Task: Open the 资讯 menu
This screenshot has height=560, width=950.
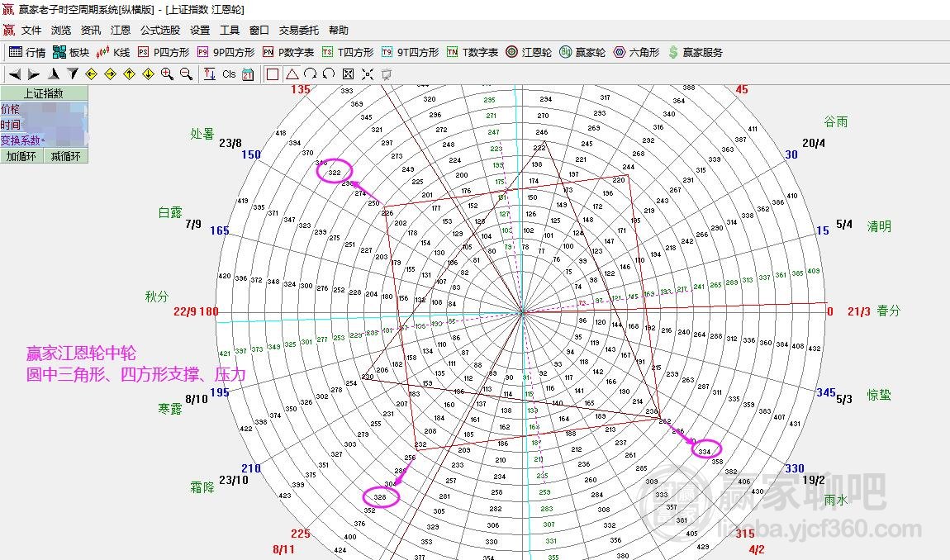Action: [x=91, y=31]
